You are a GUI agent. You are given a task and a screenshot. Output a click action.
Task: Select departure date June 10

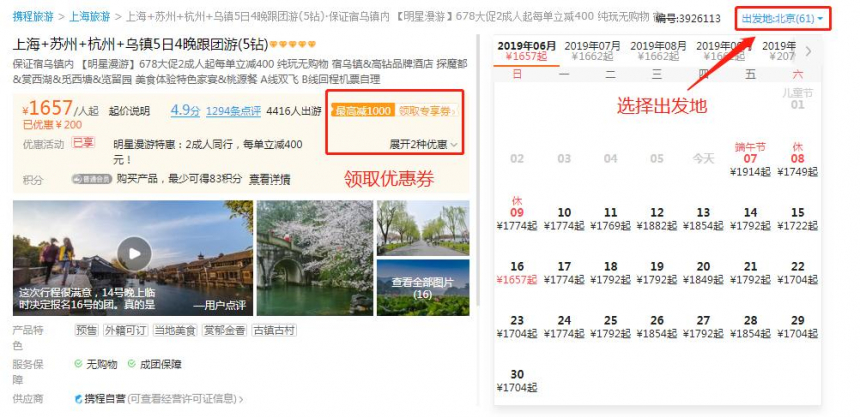click(x=564, y=218)
